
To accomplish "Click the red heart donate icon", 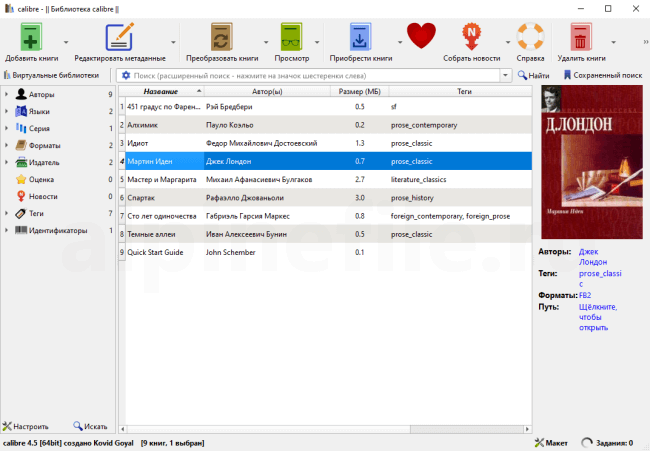I will point(421,36).
